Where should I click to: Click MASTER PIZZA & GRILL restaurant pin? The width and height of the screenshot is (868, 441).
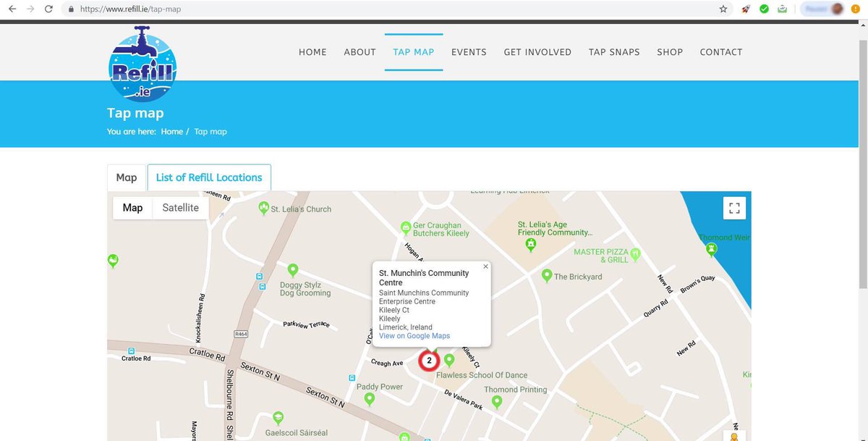pyautogui.click(x=635, y=253)
